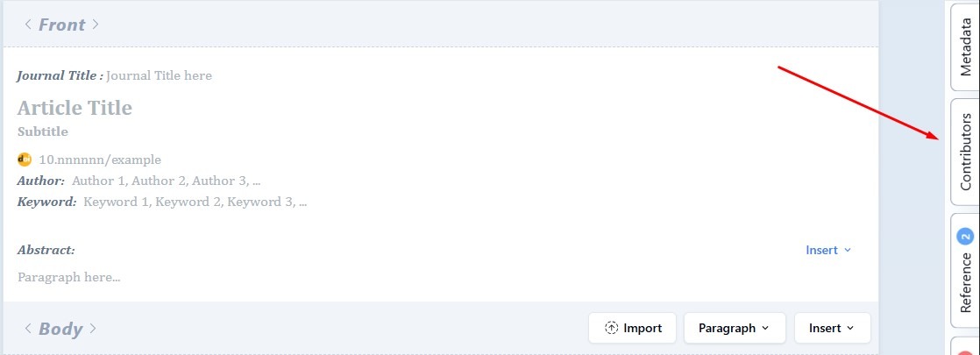Click the right chevron beside Front
This screenshot has width=980, height=355.
(96, 25)
